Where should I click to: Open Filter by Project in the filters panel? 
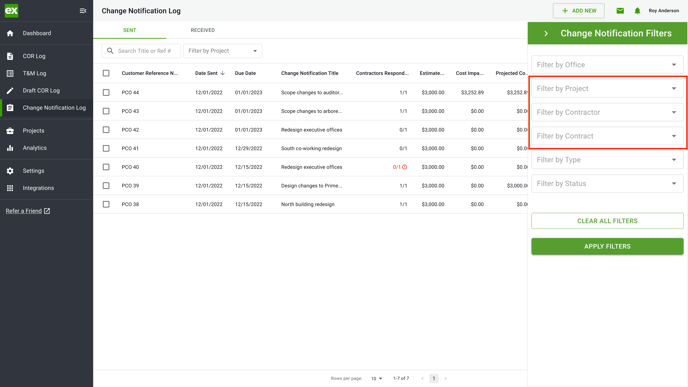607,89
